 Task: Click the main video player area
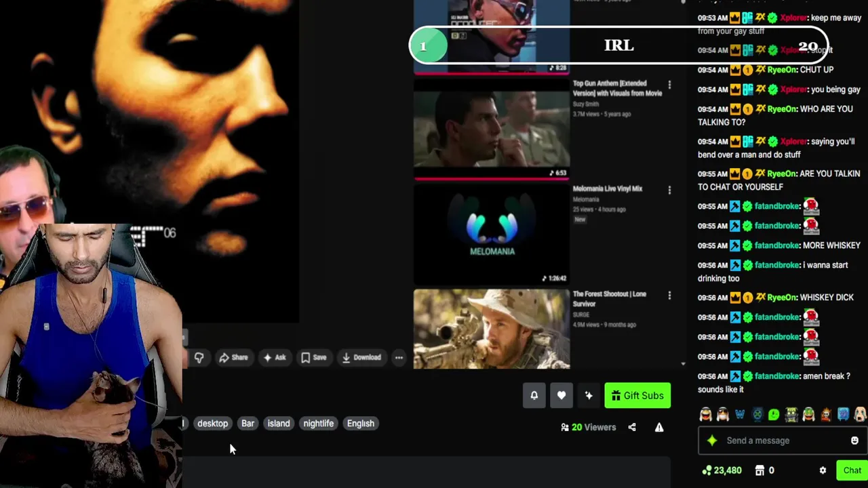149,161
